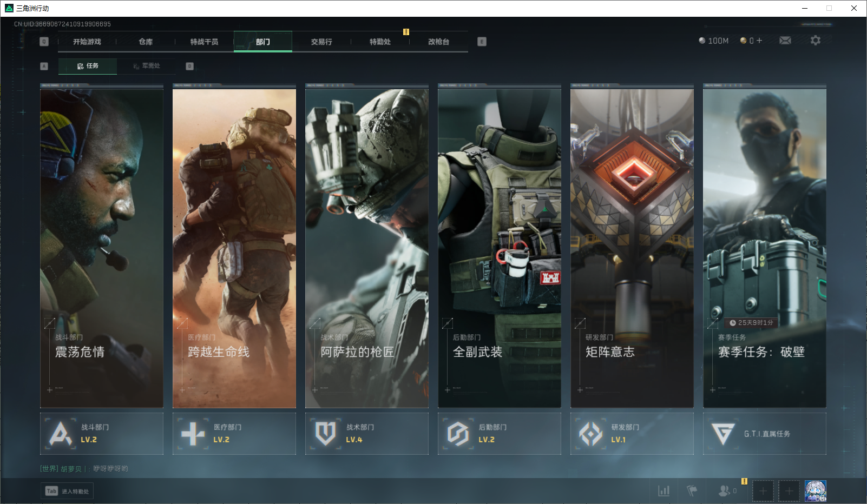The image size is (867, 504).
Task: Open the 特战干员 tab
Action: [204, 42]
